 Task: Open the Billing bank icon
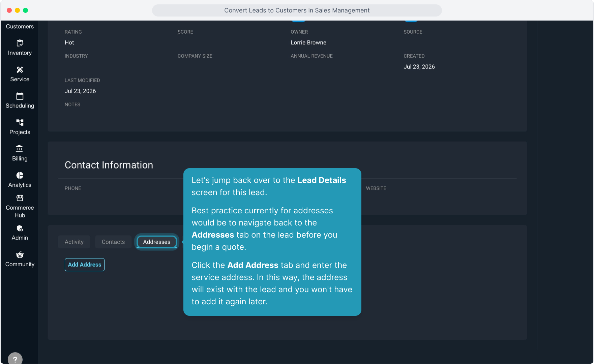(x=20, y=149)
